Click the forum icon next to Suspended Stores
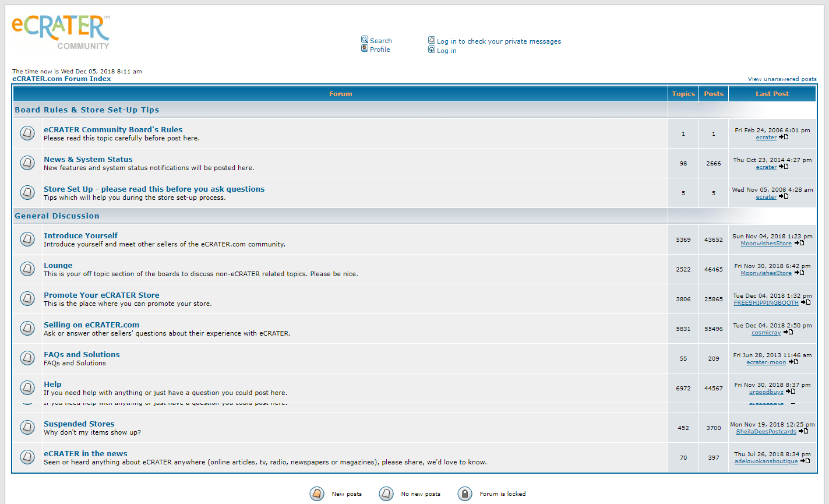The image size is (829, 504). pos(27,427)
